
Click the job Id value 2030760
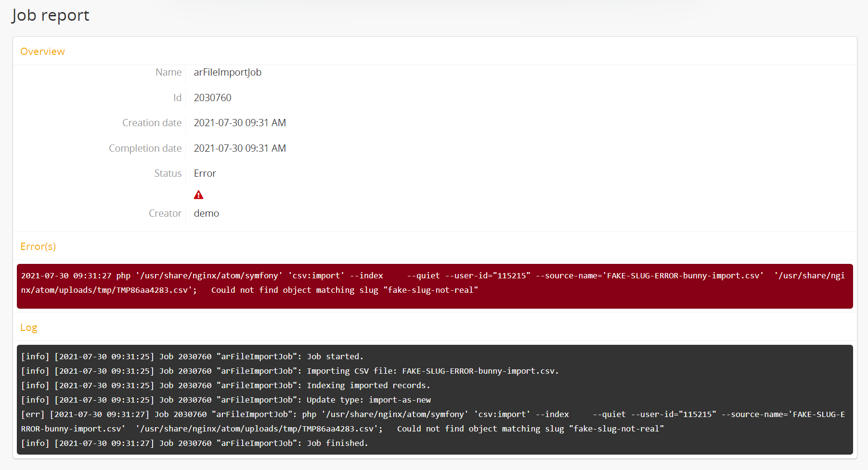(212, 98)
